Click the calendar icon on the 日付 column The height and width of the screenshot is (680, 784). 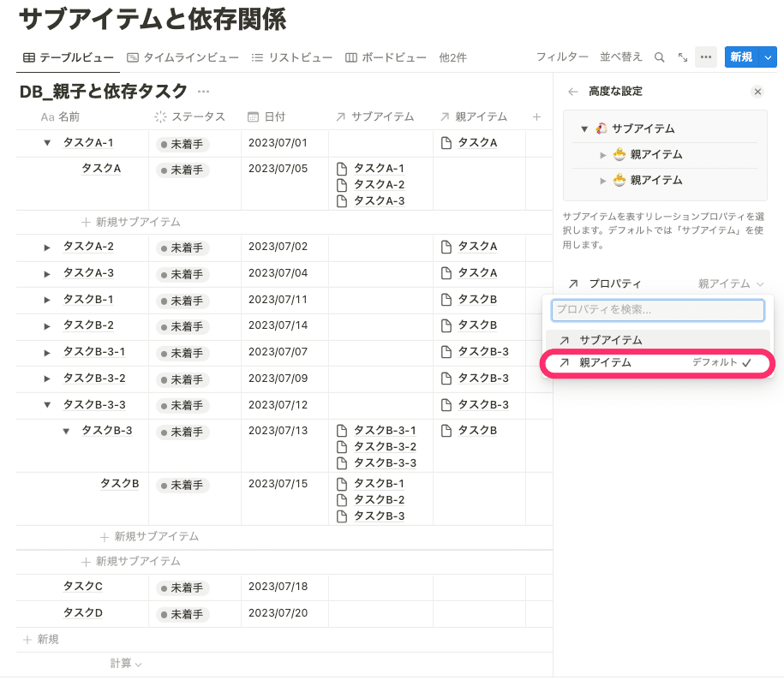252,117
